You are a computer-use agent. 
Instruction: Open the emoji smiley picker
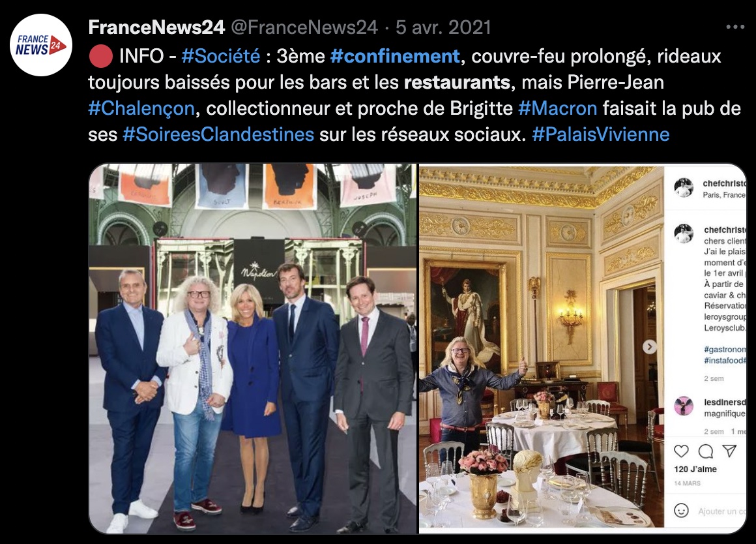click(681, 511)
